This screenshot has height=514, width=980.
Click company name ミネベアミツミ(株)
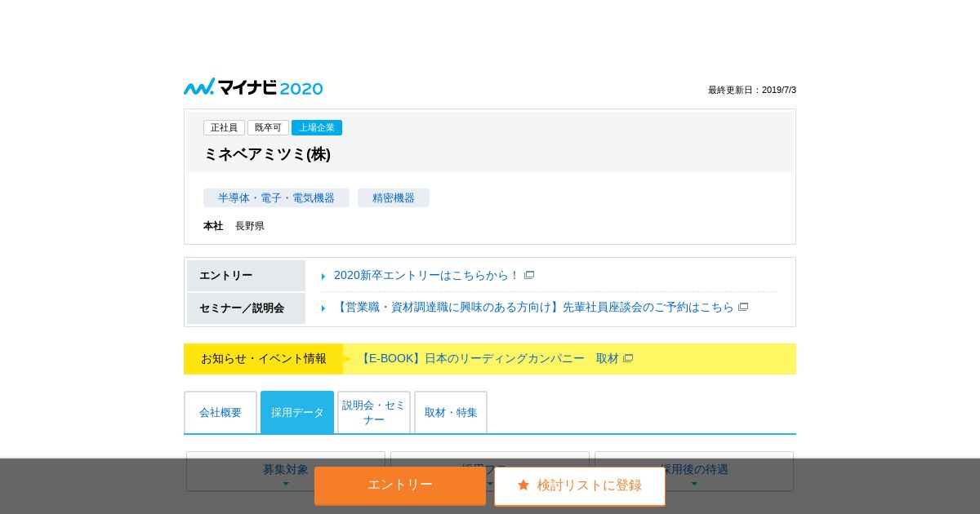[267, 154]
